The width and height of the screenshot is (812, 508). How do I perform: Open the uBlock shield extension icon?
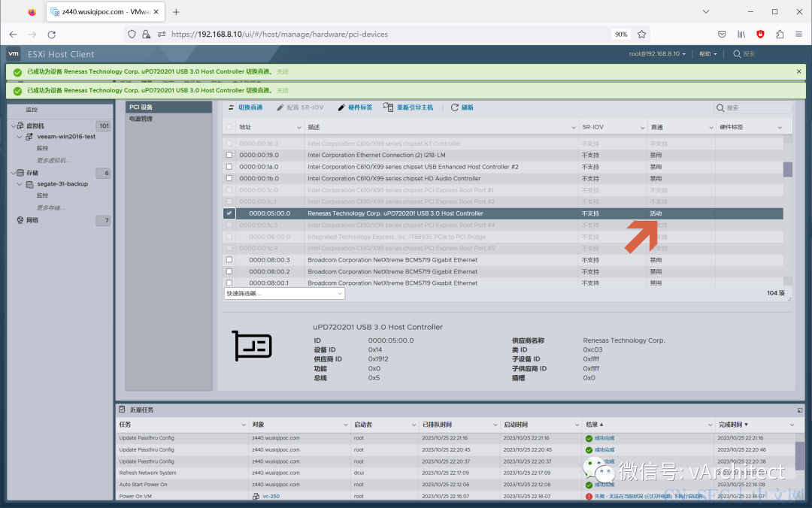760,34
